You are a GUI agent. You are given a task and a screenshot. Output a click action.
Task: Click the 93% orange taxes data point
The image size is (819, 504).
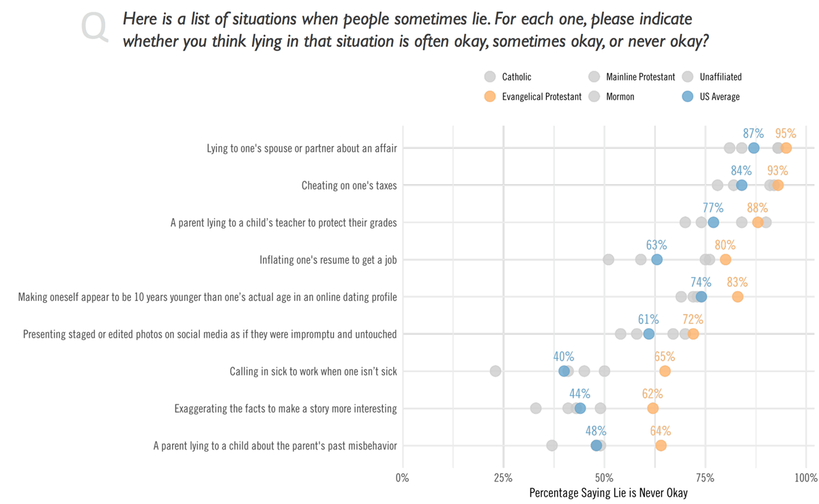coord(777,185)
